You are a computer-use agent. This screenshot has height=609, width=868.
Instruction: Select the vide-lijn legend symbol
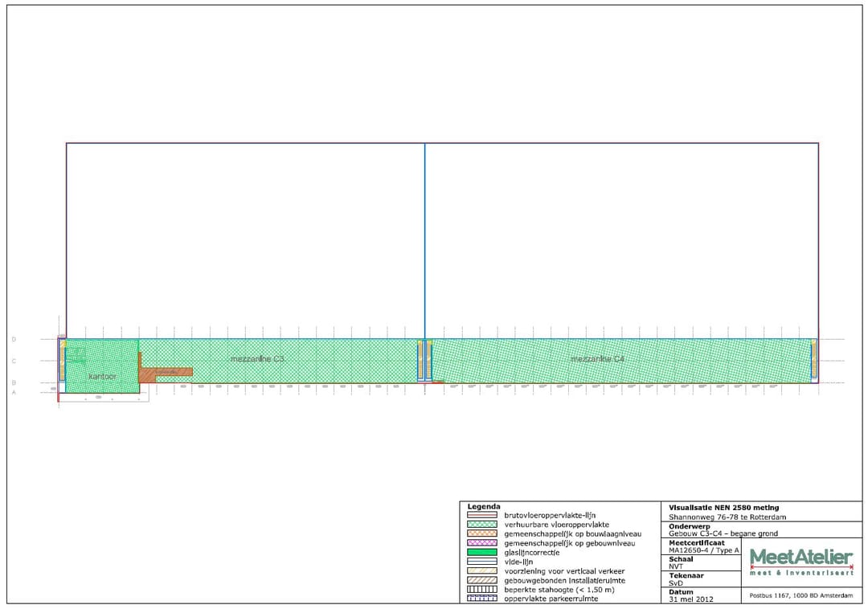tap(481, 562)
